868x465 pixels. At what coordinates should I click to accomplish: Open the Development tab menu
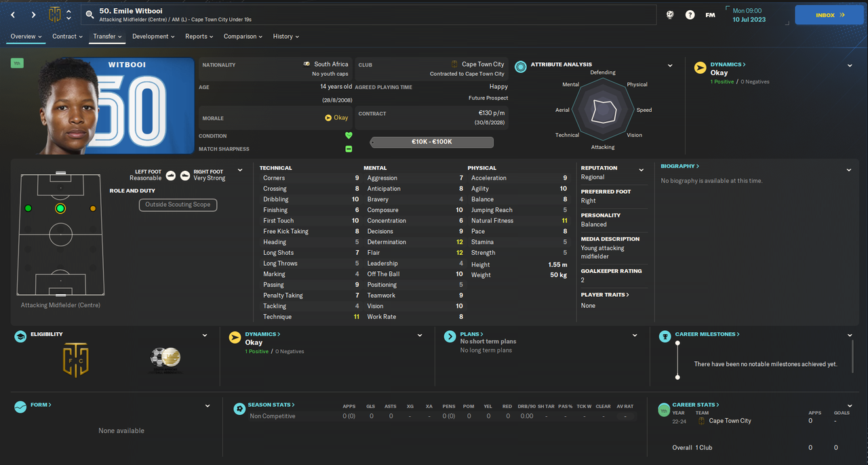coord(153,37)
